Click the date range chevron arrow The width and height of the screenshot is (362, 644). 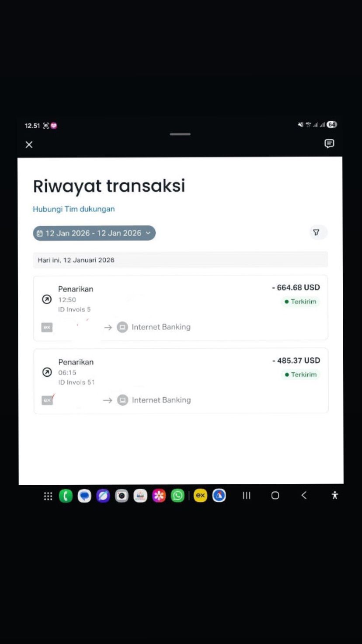148,233
